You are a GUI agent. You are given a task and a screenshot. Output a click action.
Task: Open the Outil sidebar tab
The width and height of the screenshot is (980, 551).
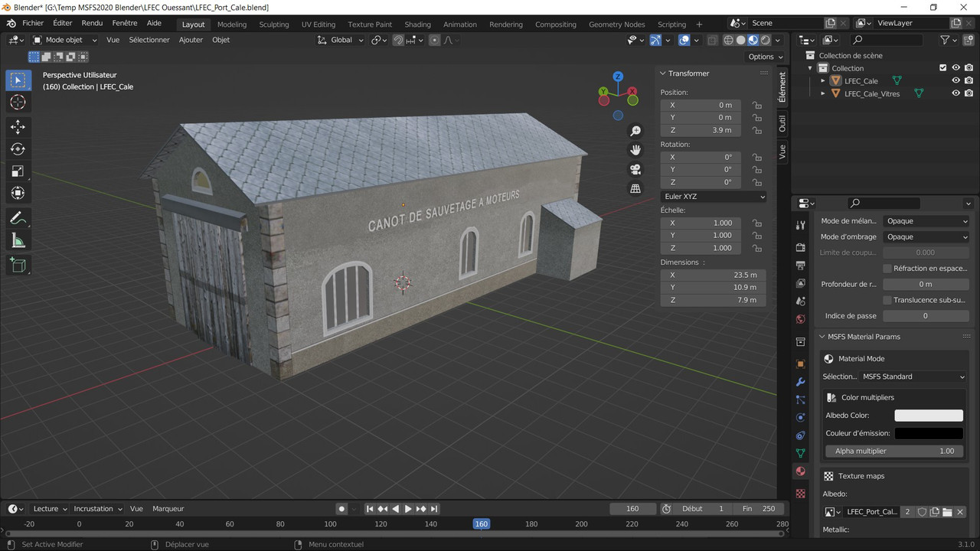pyautogui.click(x=782, y=123)
